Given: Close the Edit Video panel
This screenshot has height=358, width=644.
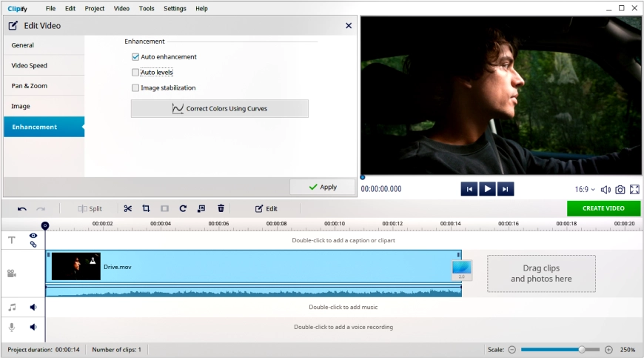Looking at the screenshot, I should point(349,25).
